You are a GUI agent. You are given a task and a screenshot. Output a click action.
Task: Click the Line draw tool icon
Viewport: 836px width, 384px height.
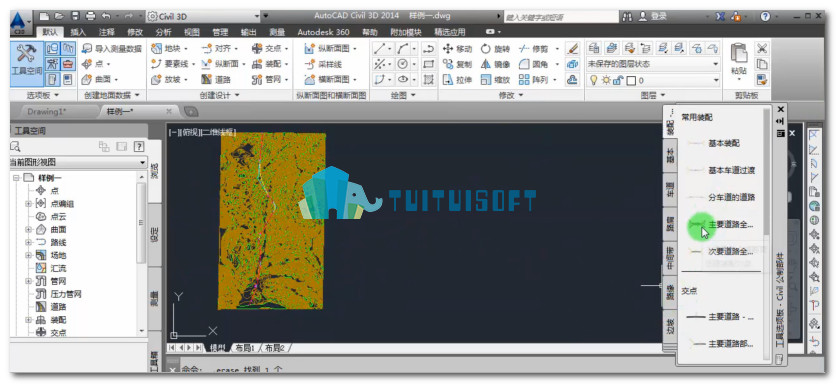380,49
